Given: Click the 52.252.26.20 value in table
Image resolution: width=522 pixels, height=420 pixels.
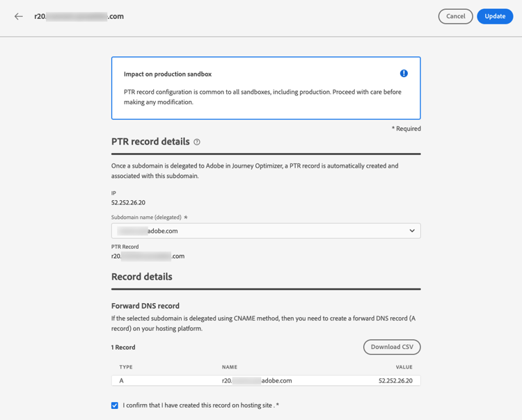Looking at the screenshot, I should tap(395, 381).
